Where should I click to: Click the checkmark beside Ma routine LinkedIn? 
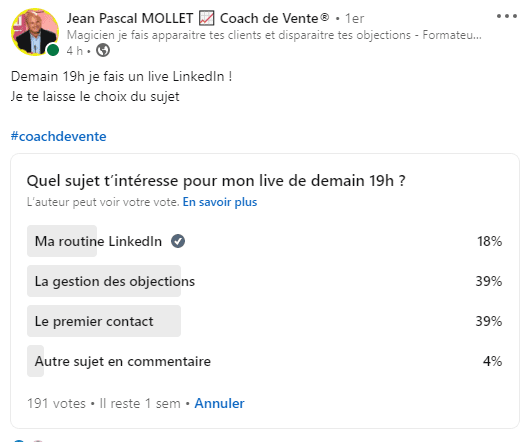pyautogui.click(x=178, y=241)
